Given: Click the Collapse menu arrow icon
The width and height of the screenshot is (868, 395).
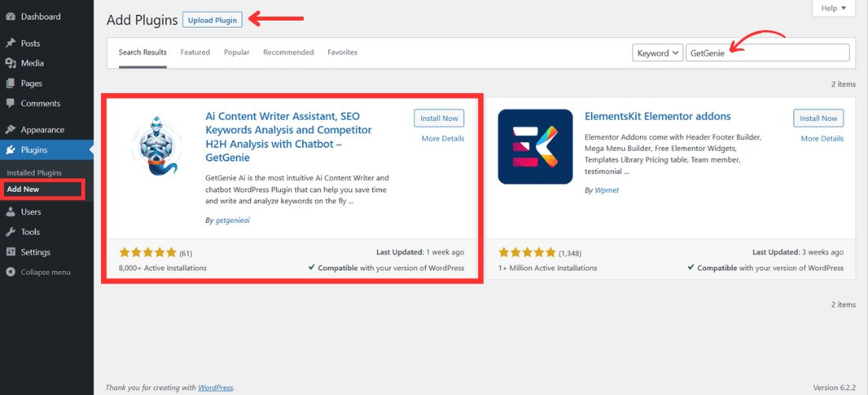Looking at the screenshot, I should 10,272.
